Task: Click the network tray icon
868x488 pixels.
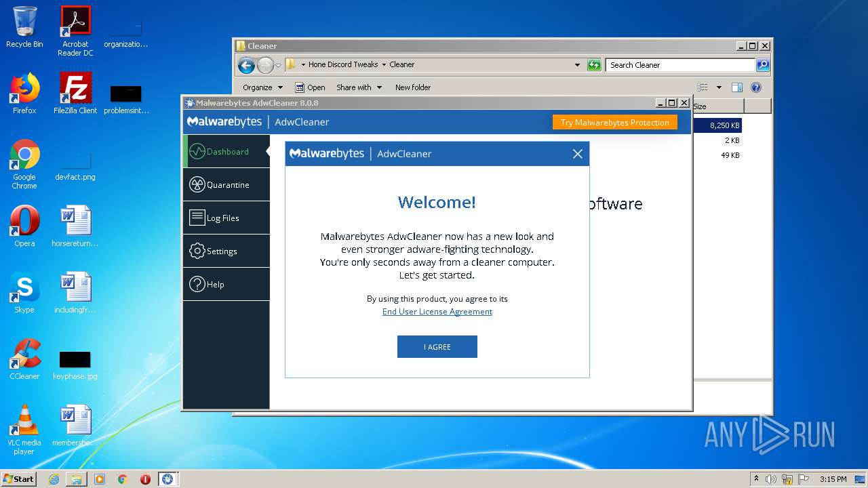Action: click(787, 479)
